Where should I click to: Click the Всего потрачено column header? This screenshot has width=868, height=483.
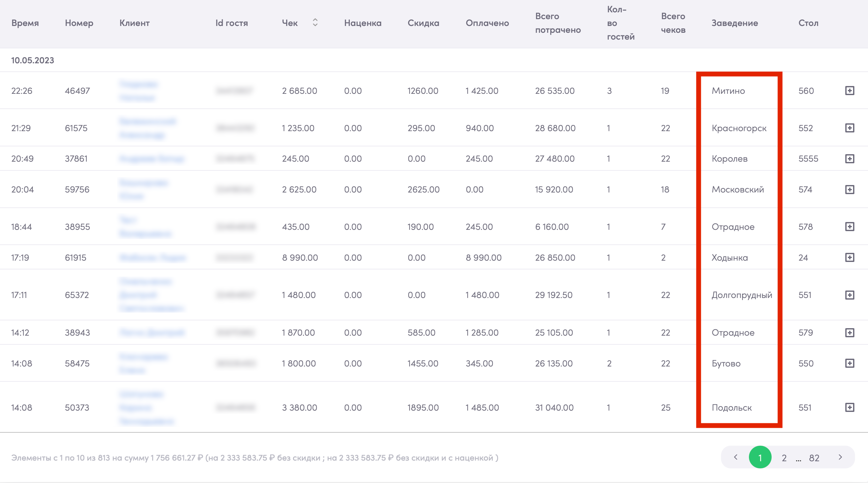pos(558,23)
